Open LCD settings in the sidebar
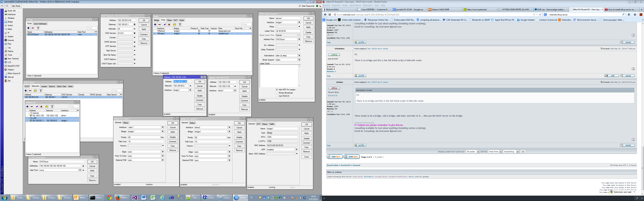This screenshot has height=201, width=644. [x=10, y=62]
